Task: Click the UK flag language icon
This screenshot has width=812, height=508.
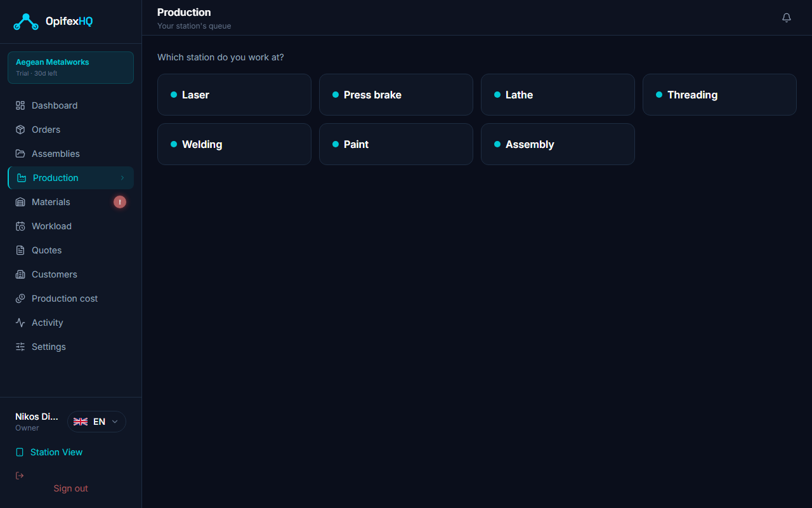Action: pyautogui.click(x=81, y=422)
